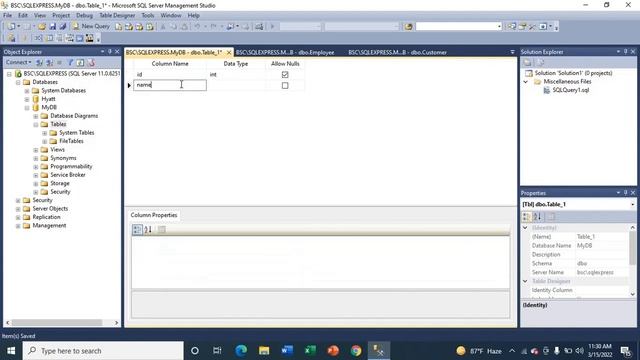
Task: Uncheck Allow Nulls for id column
Action: [x=285, y=75]
